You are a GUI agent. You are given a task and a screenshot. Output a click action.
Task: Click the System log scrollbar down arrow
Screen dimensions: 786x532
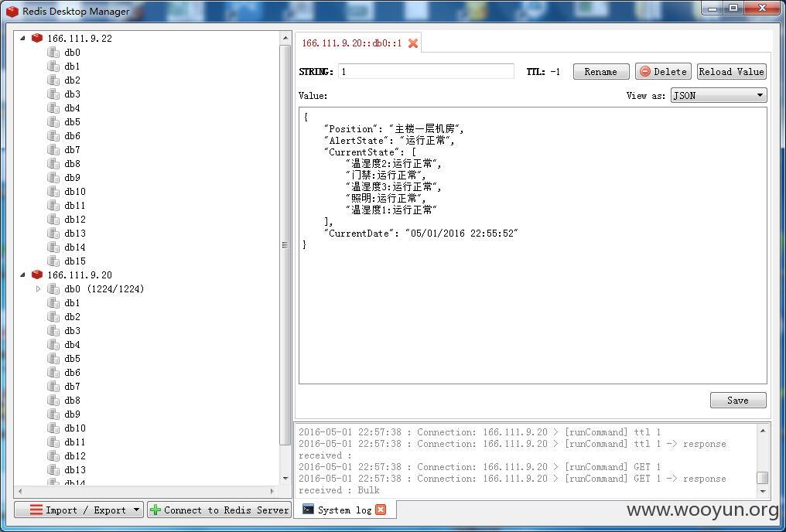point(763,492)
